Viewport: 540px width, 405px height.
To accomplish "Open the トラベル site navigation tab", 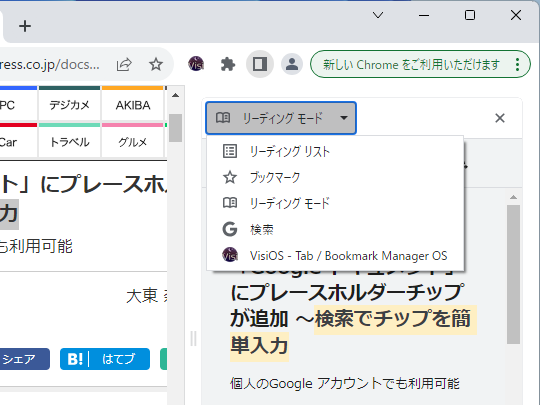I will click(69, 142).
